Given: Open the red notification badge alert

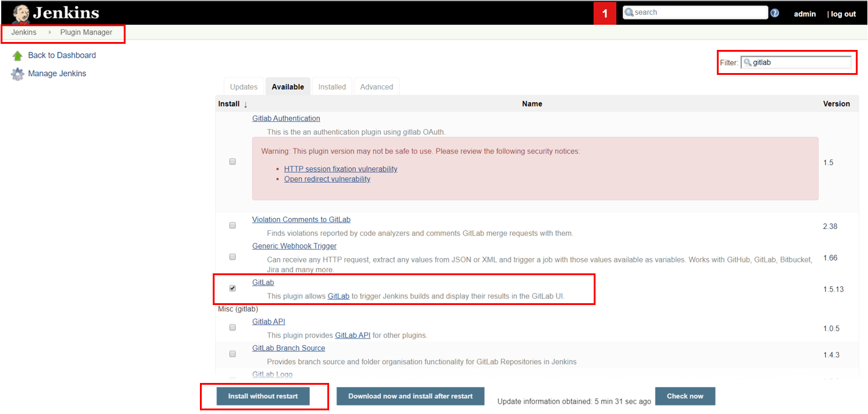Looking at the screenshot, I should [604, 12].
